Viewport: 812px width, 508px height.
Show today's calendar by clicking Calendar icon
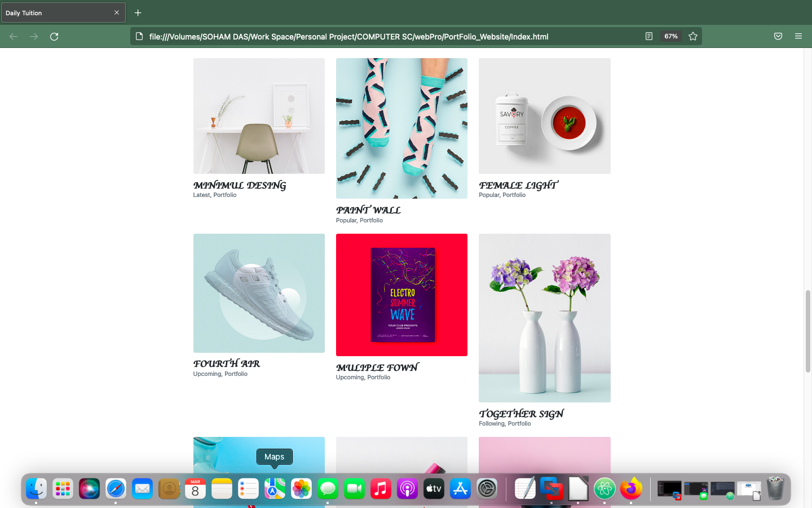(x=195, y=489)
